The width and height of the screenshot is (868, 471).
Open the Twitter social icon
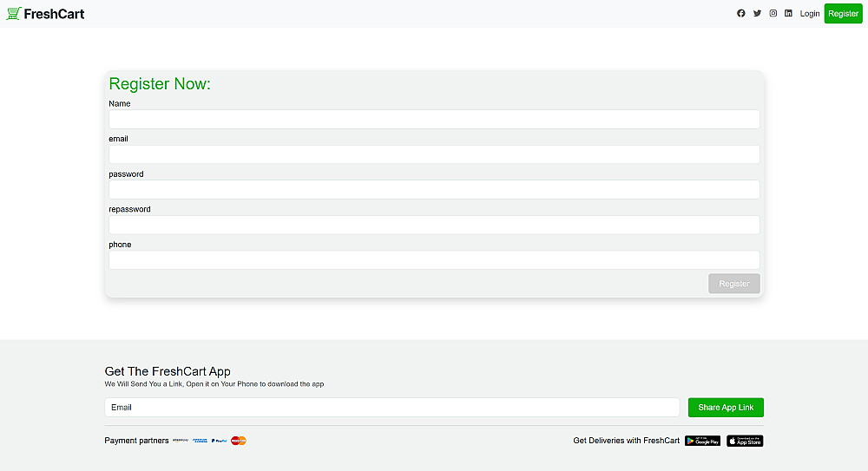coord(757,13)
